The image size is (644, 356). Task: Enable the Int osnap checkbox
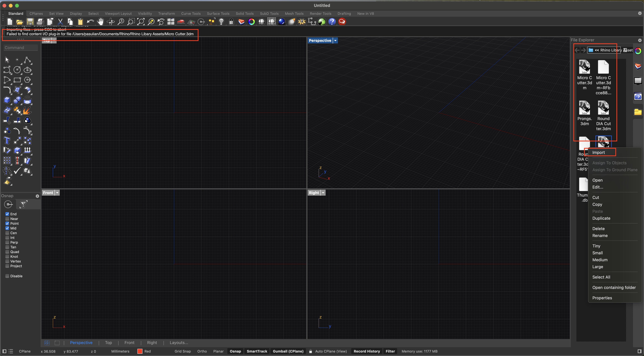[x=7, y=238]
